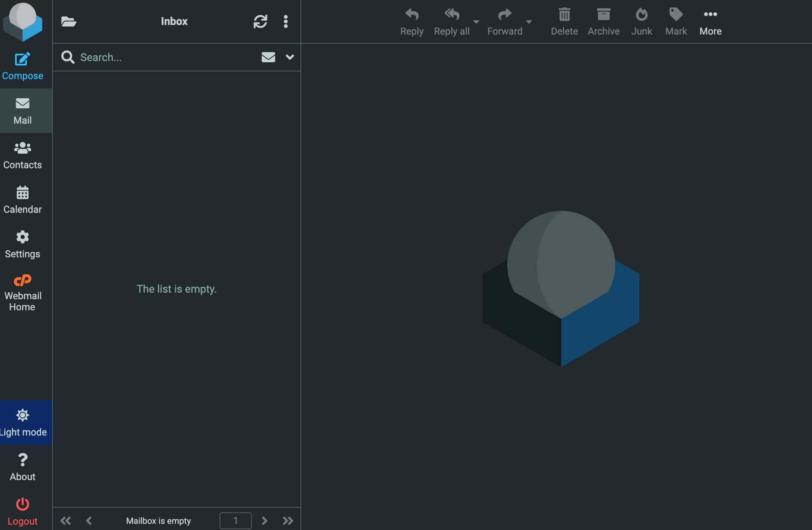Expand the search options chevron
The height and width of the screenshot is (530, 812).
click(290, 57)
